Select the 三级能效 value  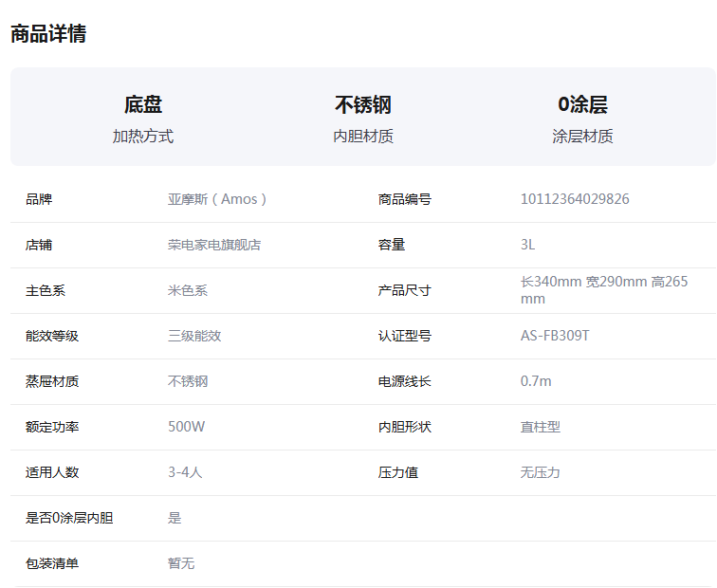194,336
